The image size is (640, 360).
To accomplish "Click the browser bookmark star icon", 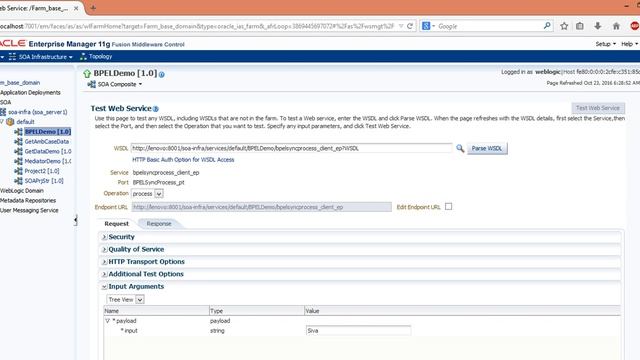I will point(564,26).
